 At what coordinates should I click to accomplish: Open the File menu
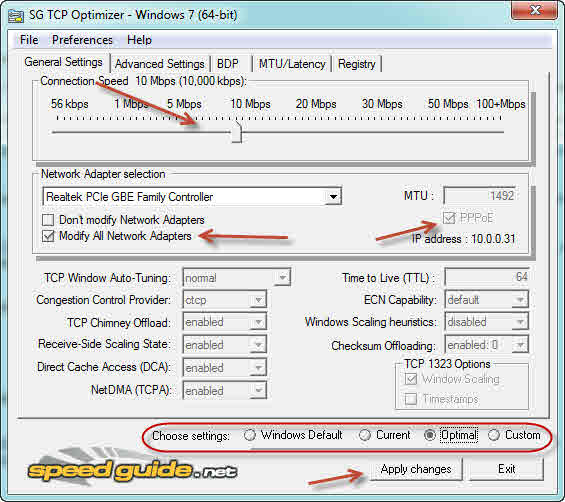click(x=29, y=40)
